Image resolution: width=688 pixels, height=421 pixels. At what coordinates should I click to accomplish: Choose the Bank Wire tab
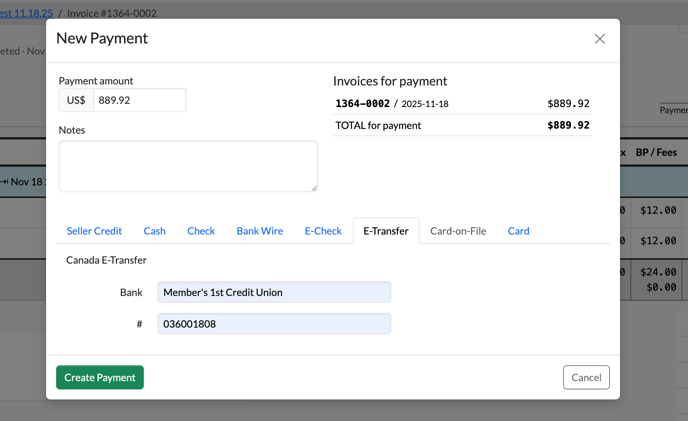(259, 231)
